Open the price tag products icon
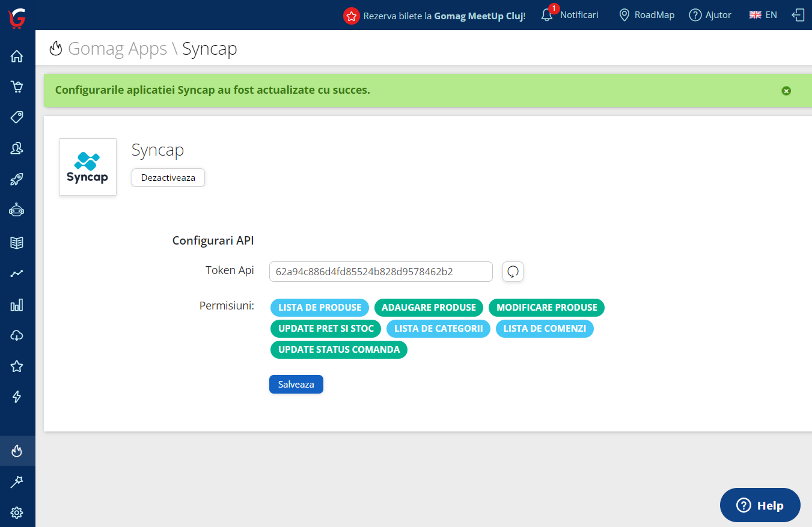 pos(17,117)
